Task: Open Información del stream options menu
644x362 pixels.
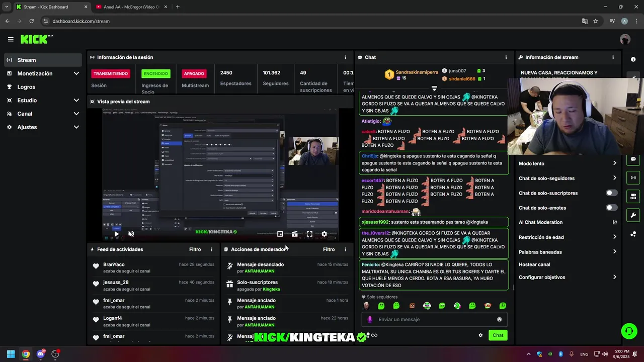Action: click(x=613, y=57)
